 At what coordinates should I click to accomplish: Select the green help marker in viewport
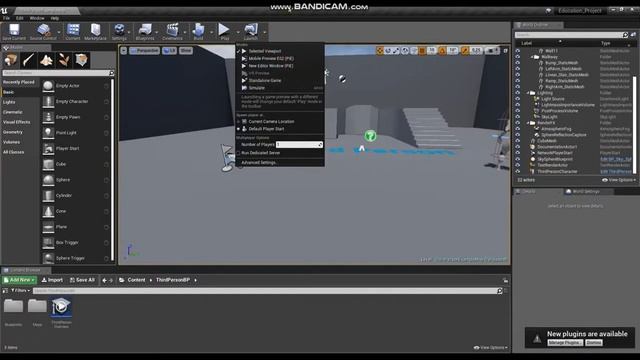(370, 136)
